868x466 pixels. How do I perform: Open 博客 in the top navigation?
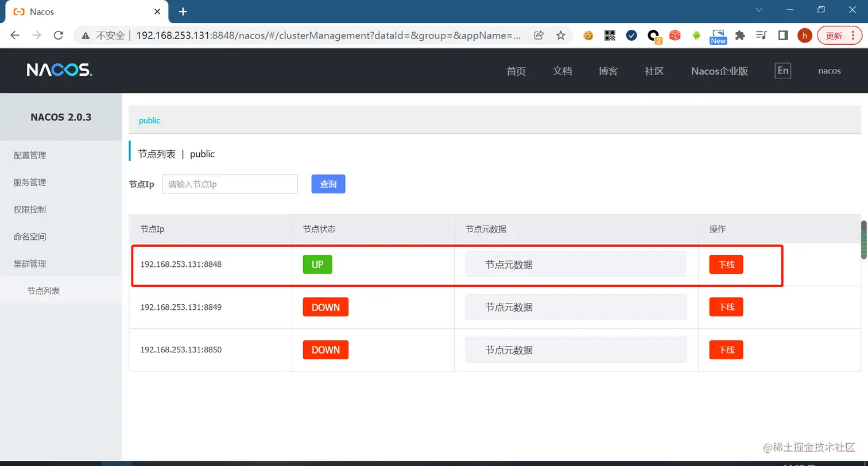coord(609,71)
